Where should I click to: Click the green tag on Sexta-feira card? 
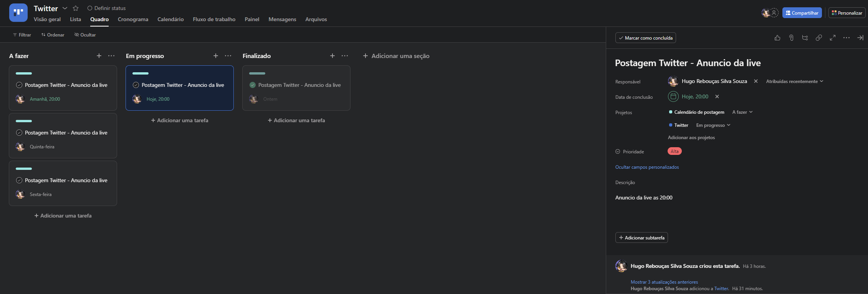[x=24, y=169]
